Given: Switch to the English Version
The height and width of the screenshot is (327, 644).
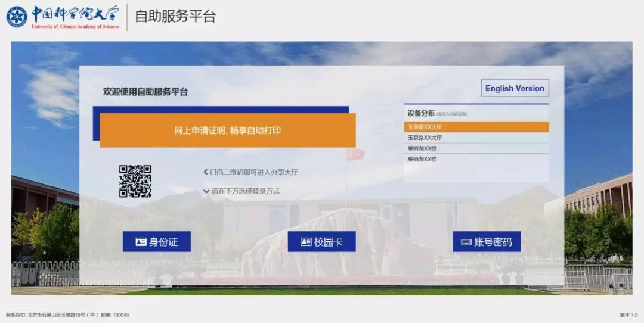Looking at the screenshot, I should click(x=514, y=88).
